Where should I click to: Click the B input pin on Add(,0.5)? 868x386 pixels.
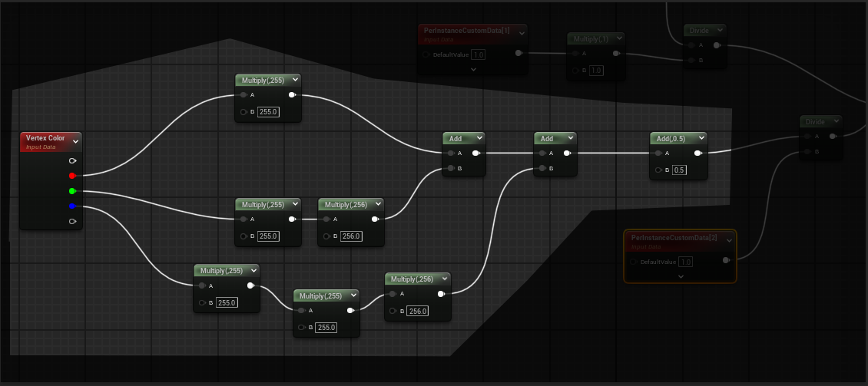click(658, 170)
